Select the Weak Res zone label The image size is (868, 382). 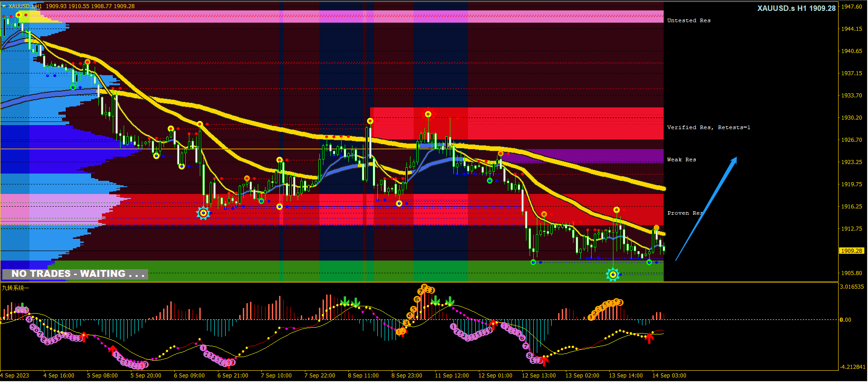pos(681,160)
